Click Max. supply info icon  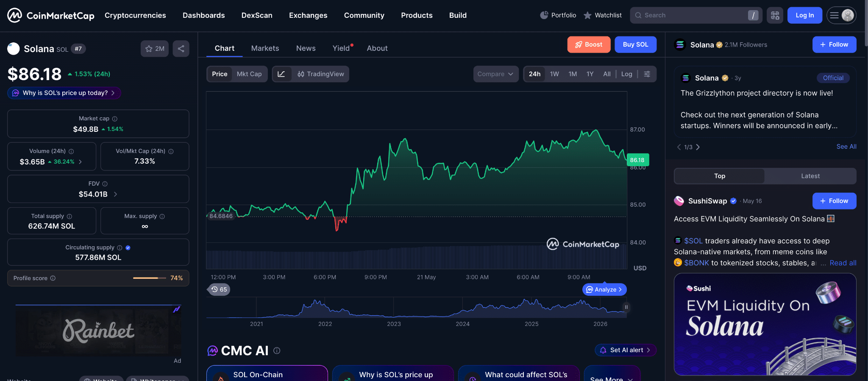click(162, 216)
